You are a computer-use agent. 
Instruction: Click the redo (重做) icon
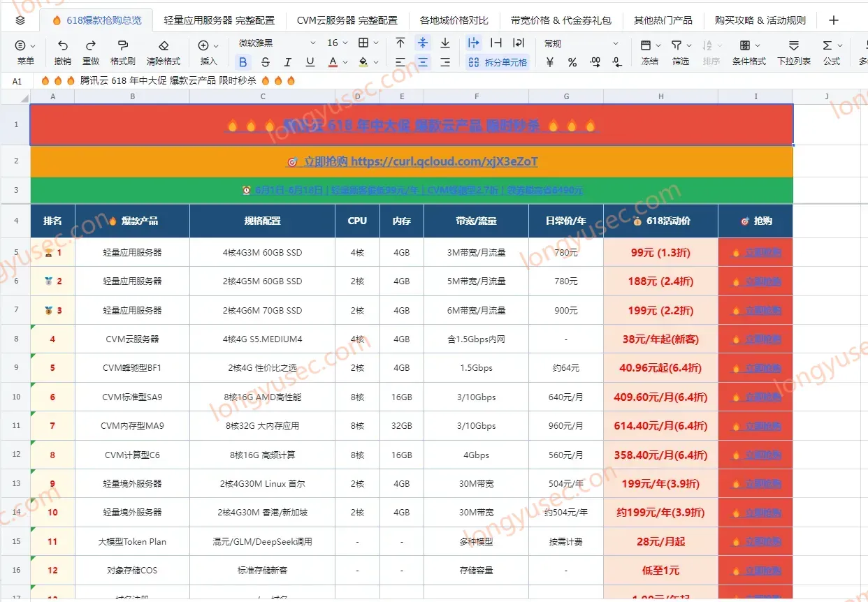pyautogui.click(x=91, y=45)
